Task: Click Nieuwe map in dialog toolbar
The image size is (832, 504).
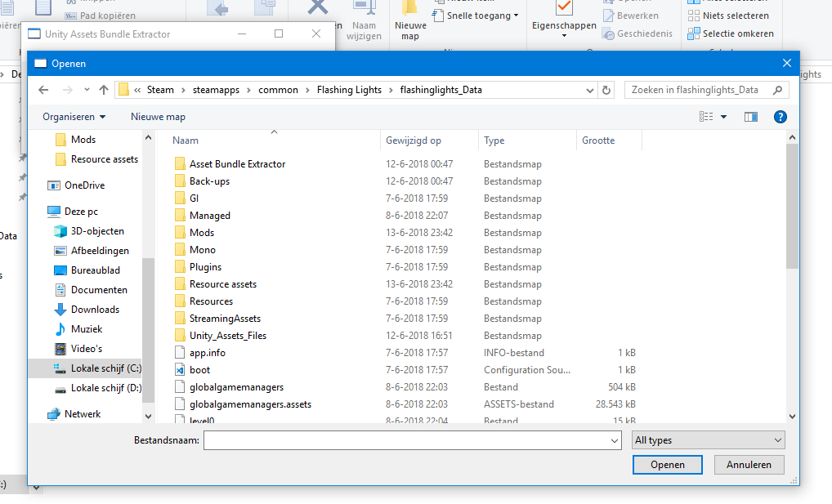Action: coord(158,117)
